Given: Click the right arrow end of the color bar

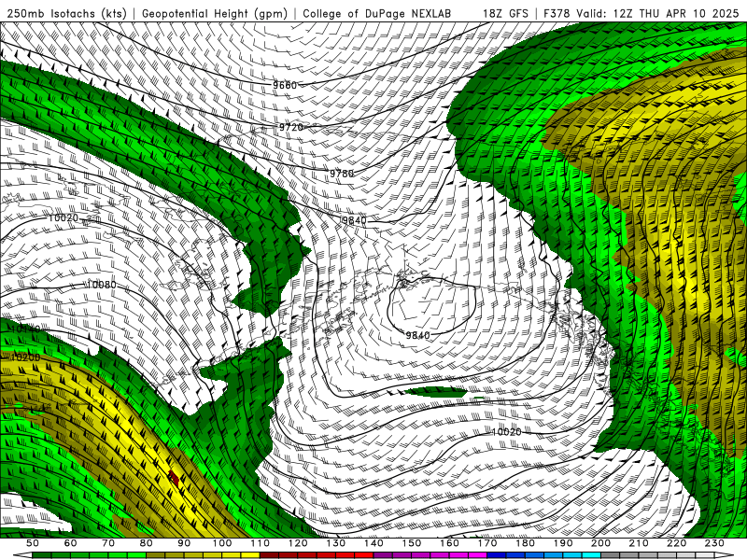Looking at the screenshot, I should (724, 555).
